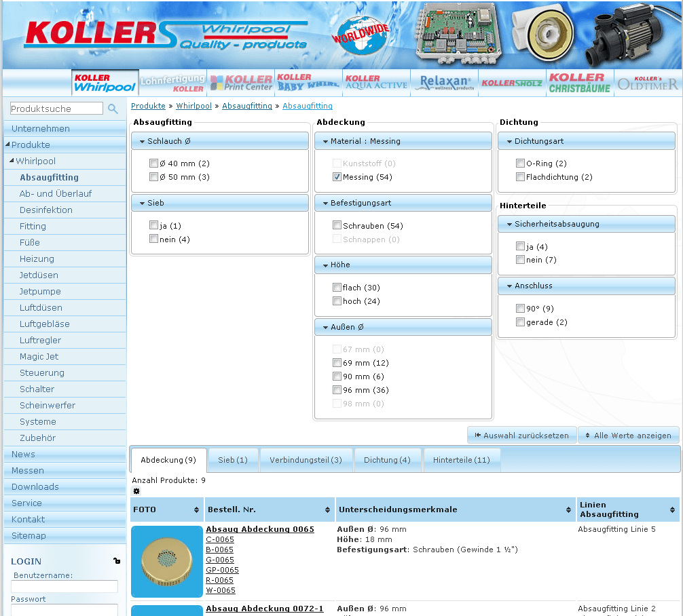Sort by Linien Absaugfitting column arrows
The image size is (683, 616).
click(x=673, y=509)
